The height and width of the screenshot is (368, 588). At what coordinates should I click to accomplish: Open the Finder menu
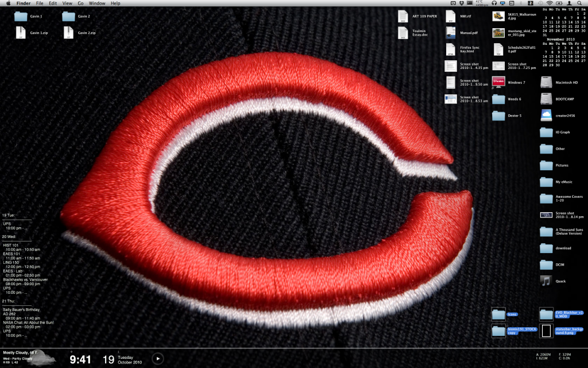[x=23, y=3]
